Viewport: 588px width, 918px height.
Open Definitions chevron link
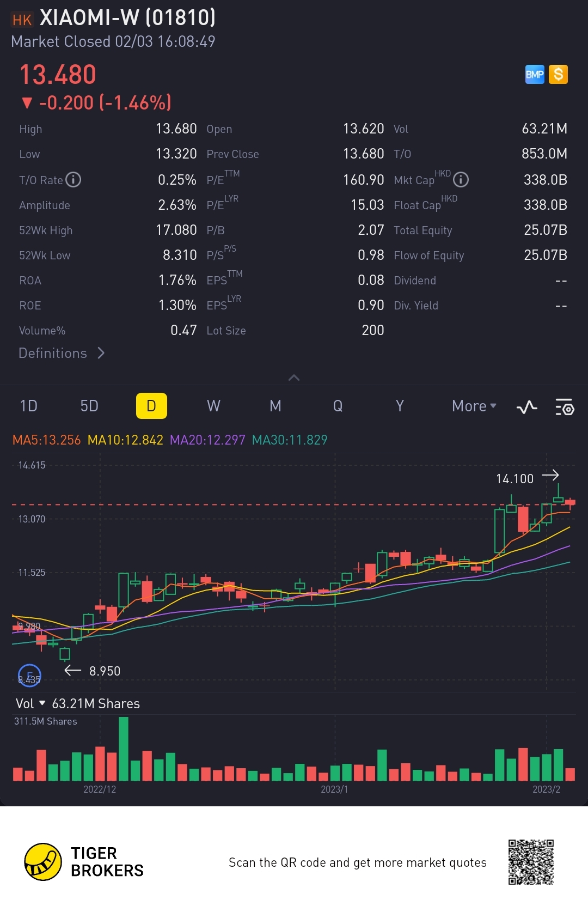[x=62, y=353]
